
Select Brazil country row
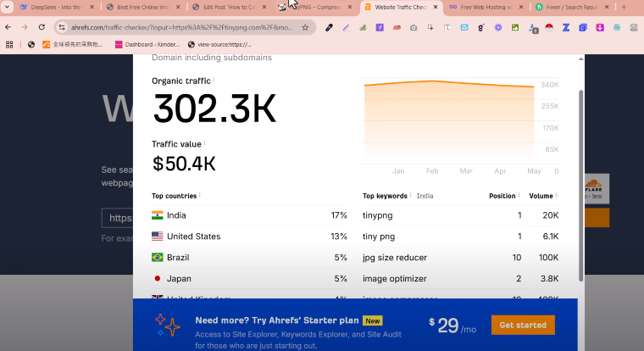tap(249, 257)
